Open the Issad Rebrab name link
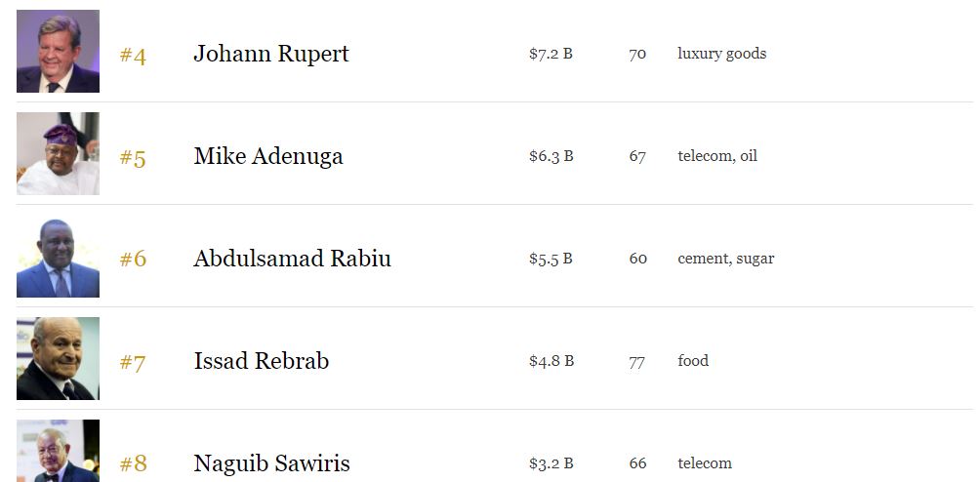Image resolution: width=980 pixels, height=482 pixels. tap(261, 361)
